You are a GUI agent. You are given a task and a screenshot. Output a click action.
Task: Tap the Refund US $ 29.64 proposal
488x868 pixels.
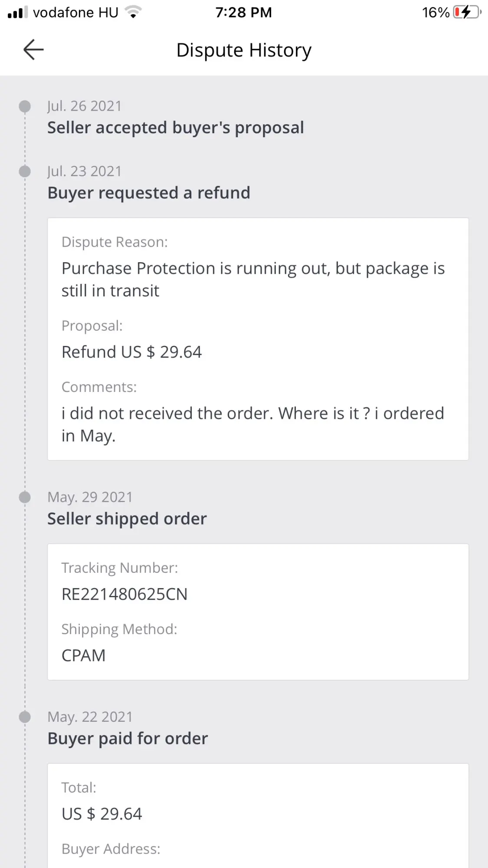coord(131,352)
